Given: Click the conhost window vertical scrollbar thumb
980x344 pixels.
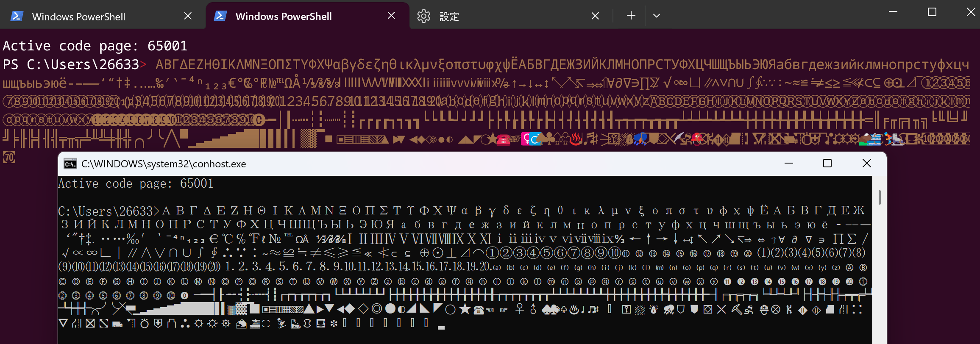Looking at the screenshot, I should tap(880, 197).
